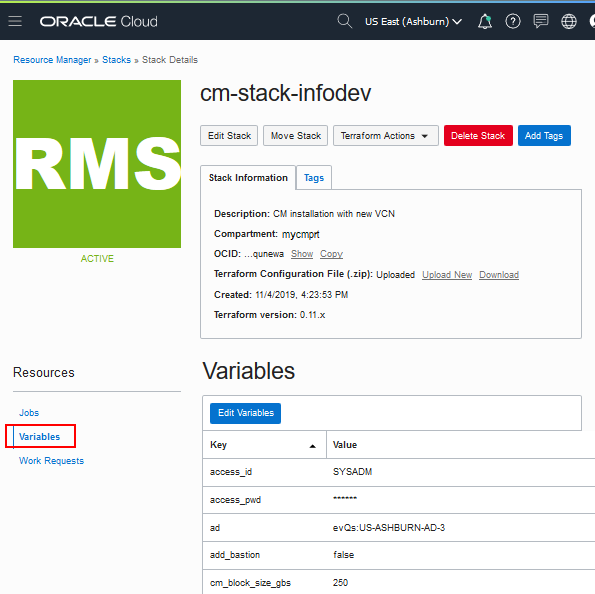Viewport: 595px width, 594px height.
Task: Click the Edit Variables button
Action: click(246, 413)
